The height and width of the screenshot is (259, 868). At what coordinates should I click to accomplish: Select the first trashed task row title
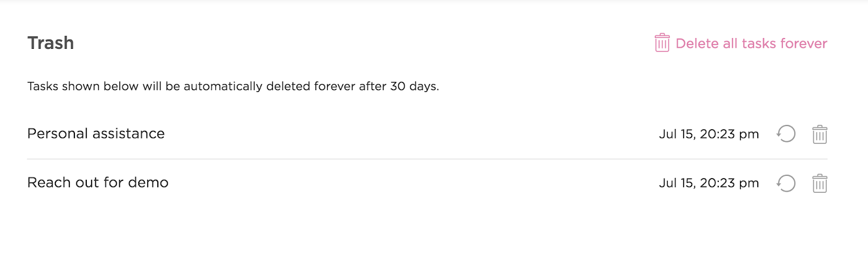[x=96, y=134]
